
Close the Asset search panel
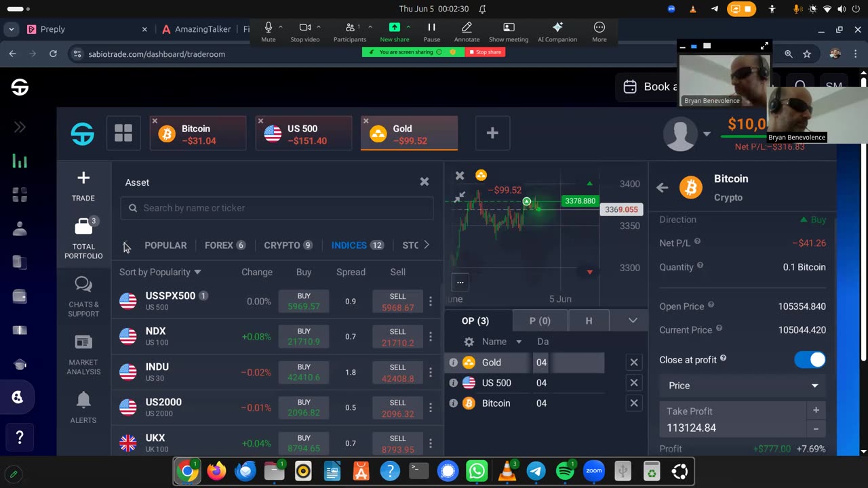(x=425, y=182)
